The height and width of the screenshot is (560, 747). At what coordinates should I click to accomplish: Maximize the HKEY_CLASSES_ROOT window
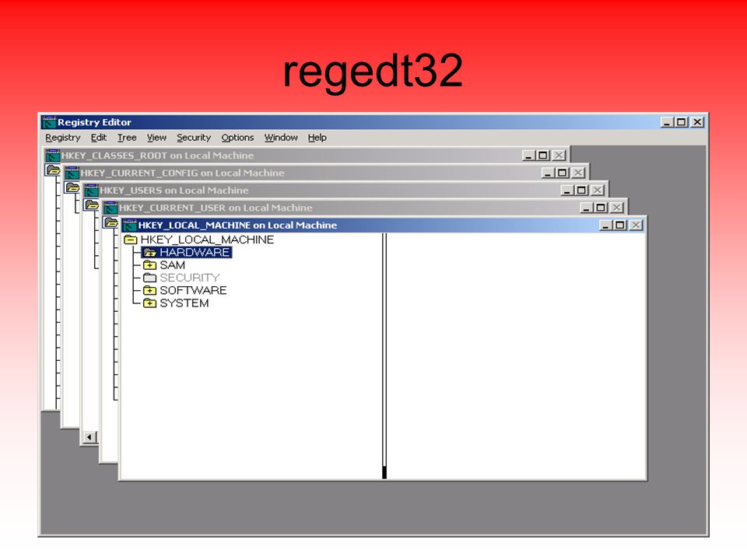(x=542, y=156)
